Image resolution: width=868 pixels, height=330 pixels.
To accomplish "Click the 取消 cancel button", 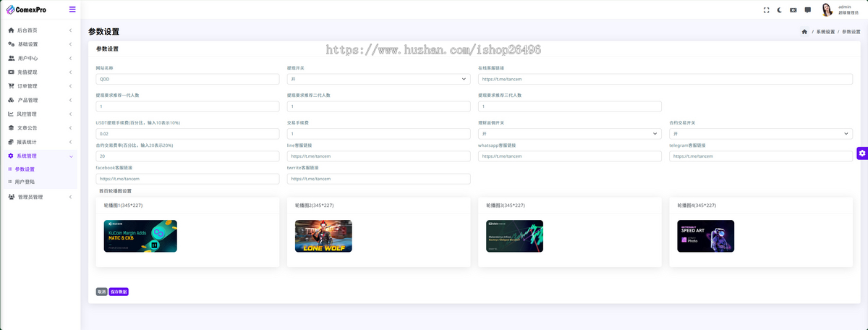I will (101, 292).
